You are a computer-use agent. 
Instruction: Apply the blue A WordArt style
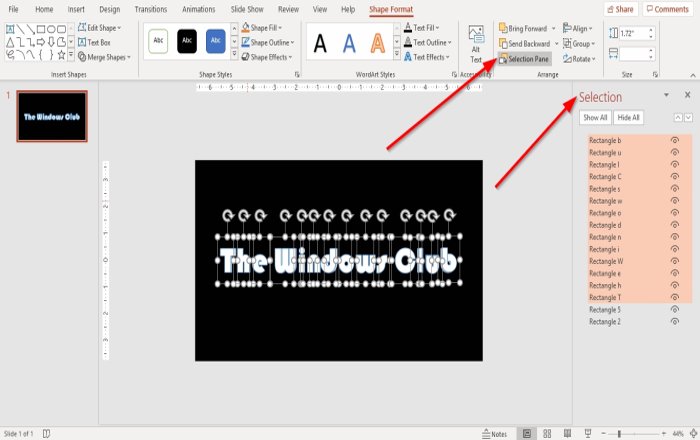point(349,43)
